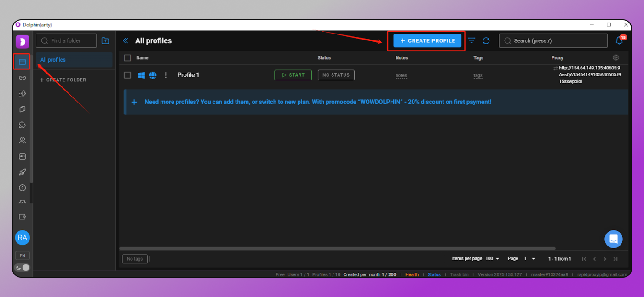
Task: Toggle select-all checkbox in table header
Action: click(x=127, y=58)
